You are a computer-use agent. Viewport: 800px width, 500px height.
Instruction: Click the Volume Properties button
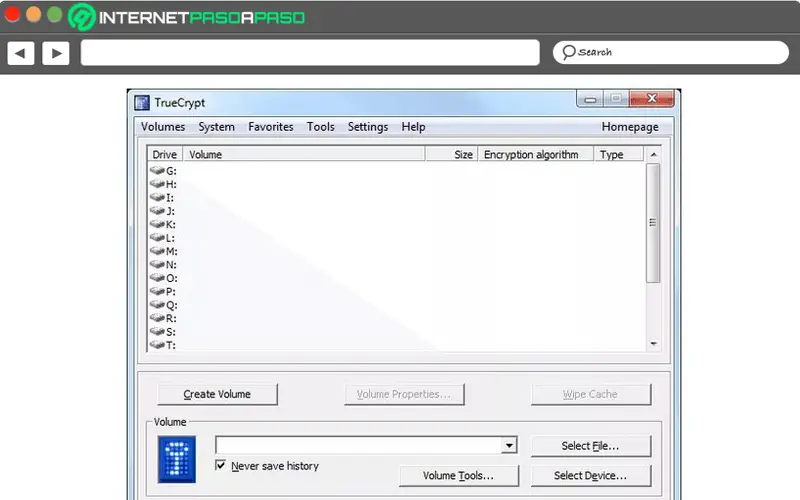click(404, 394)
